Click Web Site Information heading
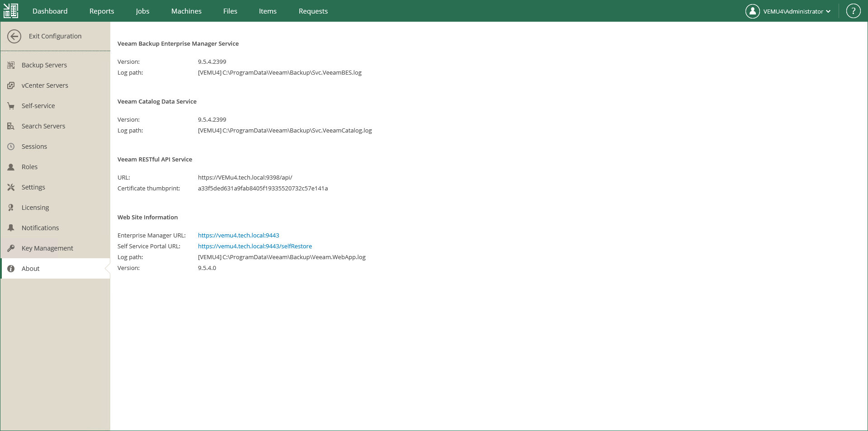This screenshot has height=431, width=868. point(147,217)
